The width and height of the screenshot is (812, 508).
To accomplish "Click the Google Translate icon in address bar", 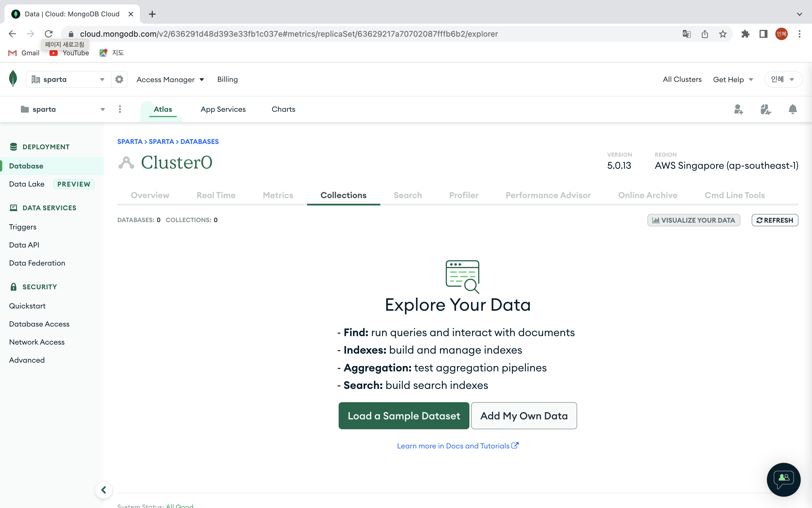I will point(687,34).
